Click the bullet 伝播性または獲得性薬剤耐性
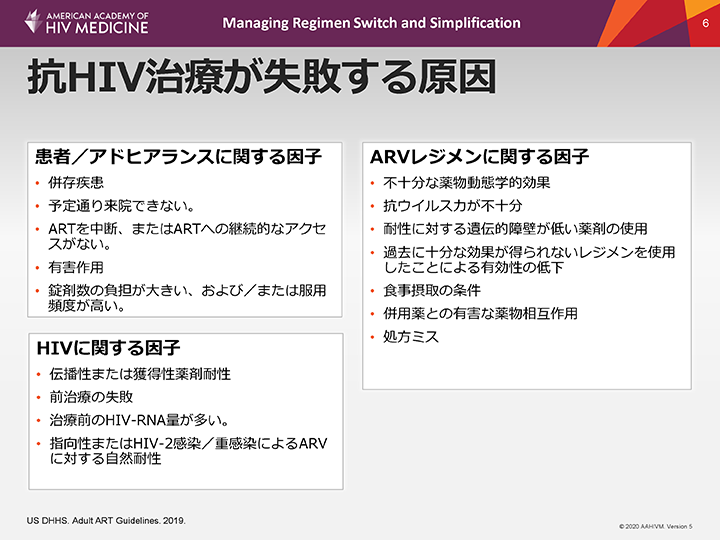Image resolution: width=720 pixels, height=540 pixels. click(140, 374)
